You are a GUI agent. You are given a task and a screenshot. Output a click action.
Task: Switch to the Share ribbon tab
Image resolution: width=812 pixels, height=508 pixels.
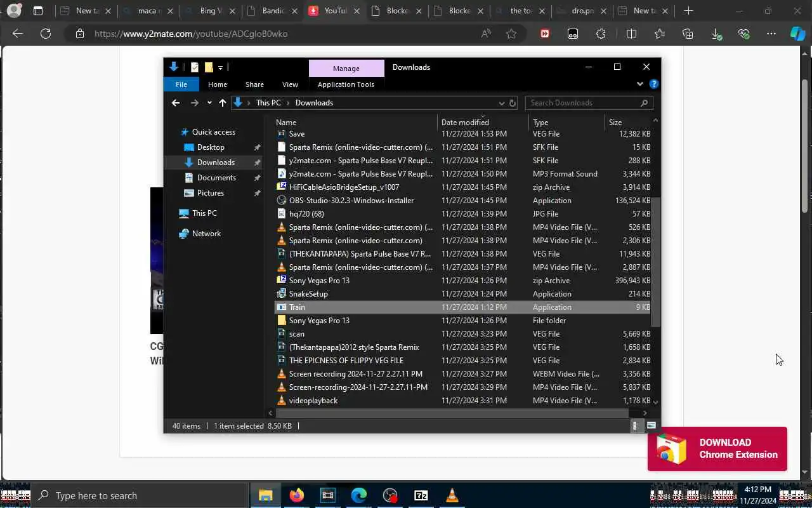pyautogui.click(x=254, y=84)
